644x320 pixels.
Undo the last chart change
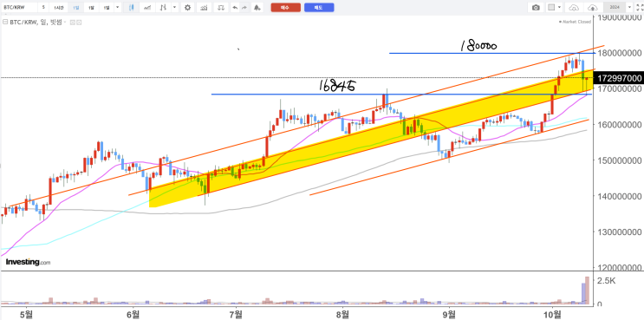(235, 8)
